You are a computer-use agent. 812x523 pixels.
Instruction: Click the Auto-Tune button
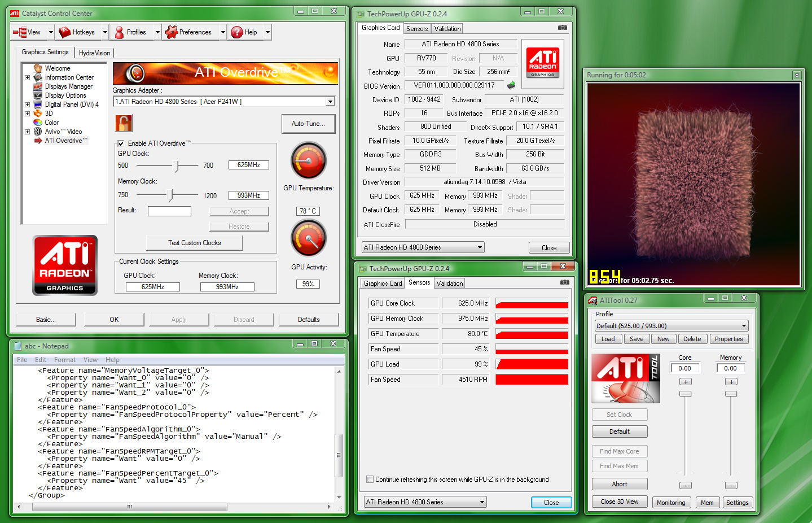pos(308,124)
